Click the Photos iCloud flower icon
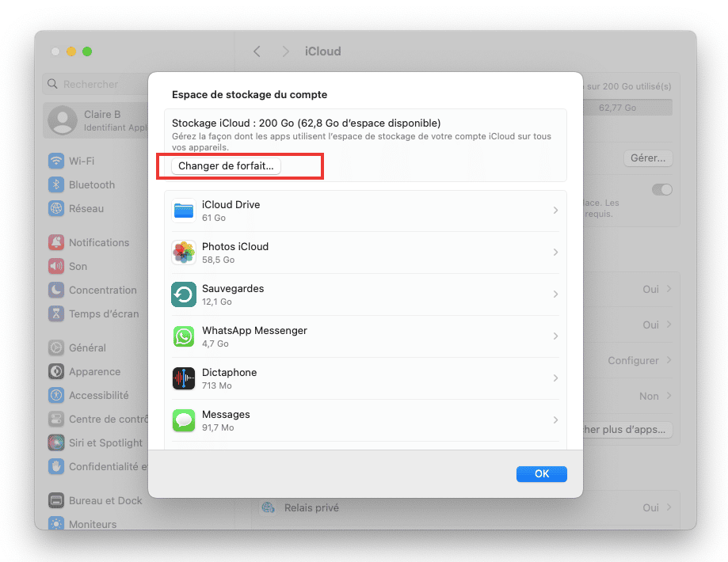728x562 pixels. pos(184,253)
